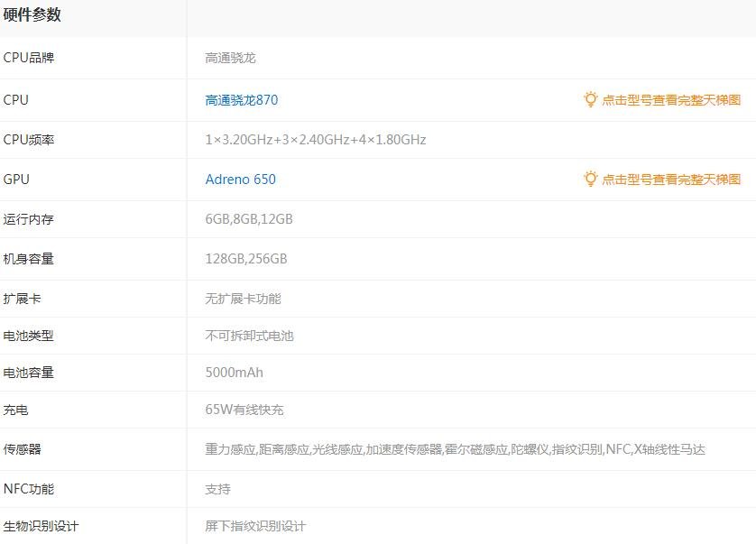
Task: Click 点击型号查看完整天梯图 beside the CPU
Action: [671, 100]
